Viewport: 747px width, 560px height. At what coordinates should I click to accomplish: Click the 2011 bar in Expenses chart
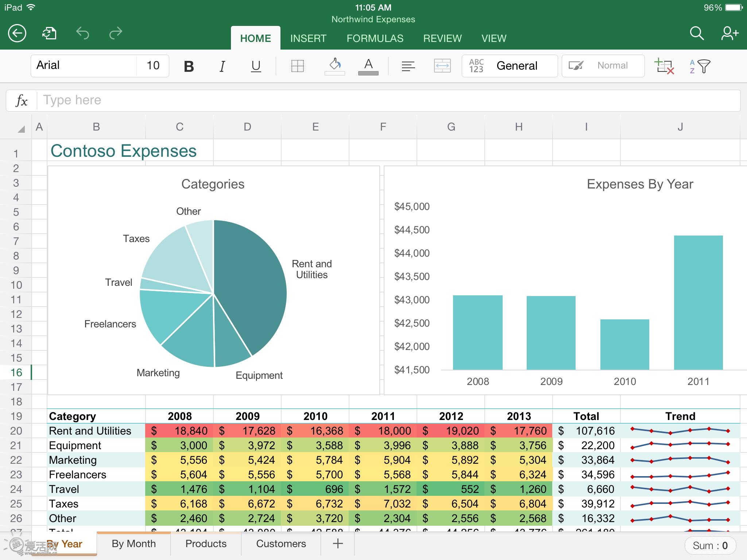point(698,303)
